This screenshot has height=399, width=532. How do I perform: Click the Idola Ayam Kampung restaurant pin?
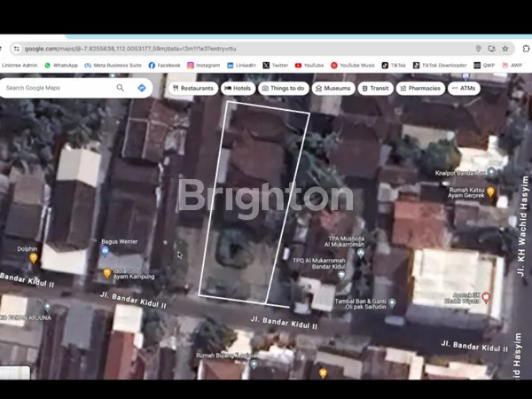click(x=107, y=274)
